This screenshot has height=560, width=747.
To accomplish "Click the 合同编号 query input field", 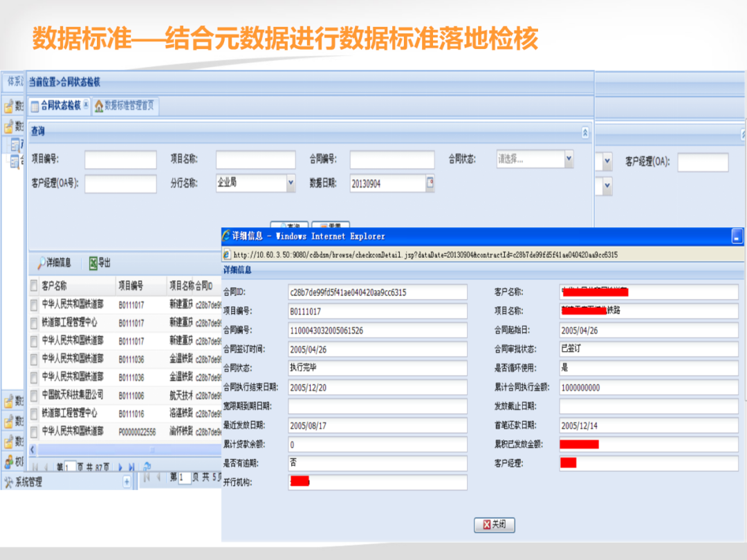I will 392,160.
